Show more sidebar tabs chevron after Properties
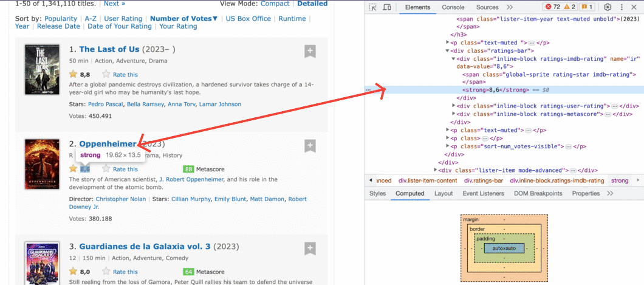 610,193
